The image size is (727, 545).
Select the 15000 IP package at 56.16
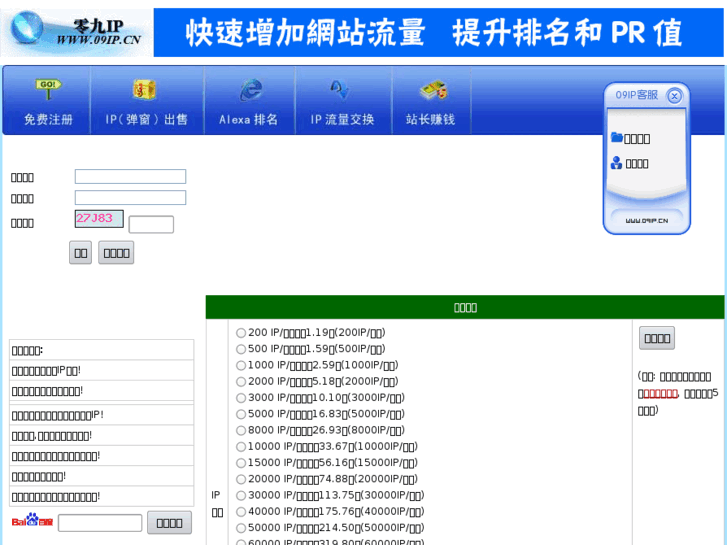click(x=241, y=463)
